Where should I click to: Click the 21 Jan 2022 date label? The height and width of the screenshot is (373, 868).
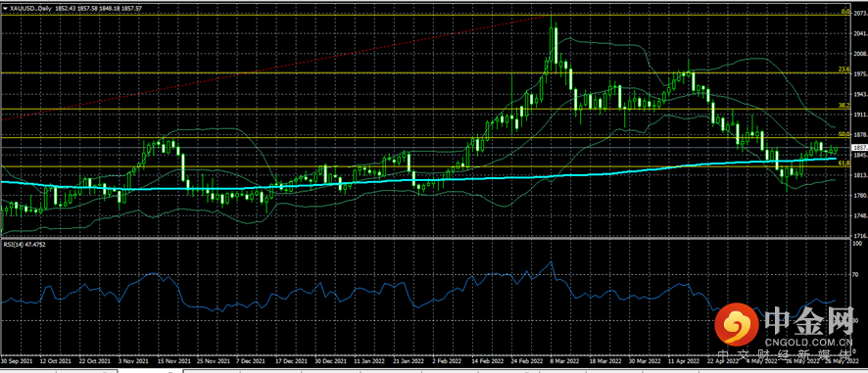tap(409, 361)
